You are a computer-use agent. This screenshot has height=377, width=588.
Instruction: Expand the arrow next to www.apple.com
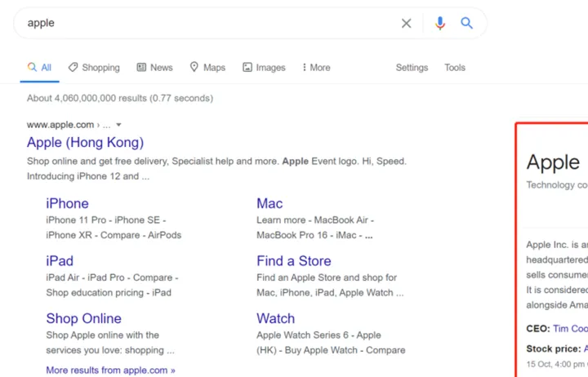tap(118, 125)
